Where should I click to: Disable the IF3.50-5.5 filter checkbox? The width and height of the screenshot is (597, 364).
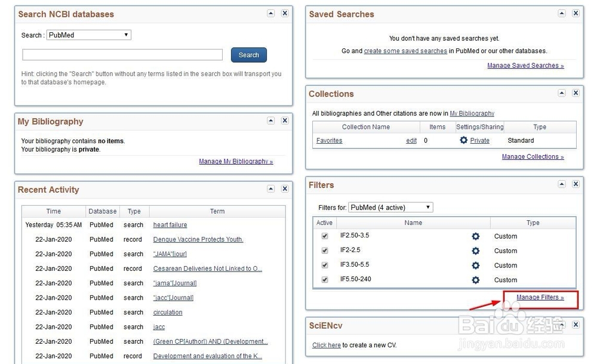[325, 266]
